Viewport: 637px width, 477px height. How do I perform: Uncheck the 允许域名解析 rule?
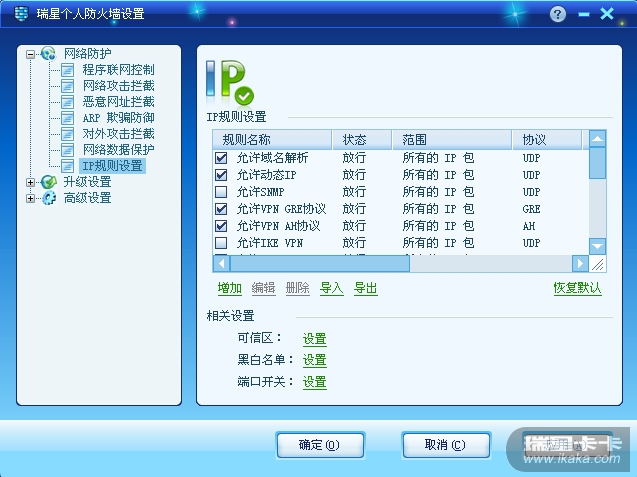[221, 158]
